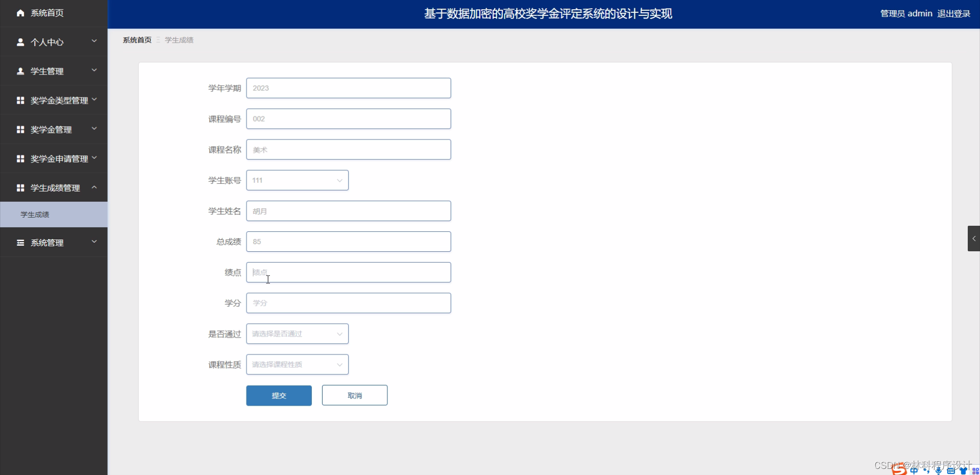The image size is (980, 475).
Task: Collapse the 学生成绩管理 section via its chevron
Action: pos(94,187)
